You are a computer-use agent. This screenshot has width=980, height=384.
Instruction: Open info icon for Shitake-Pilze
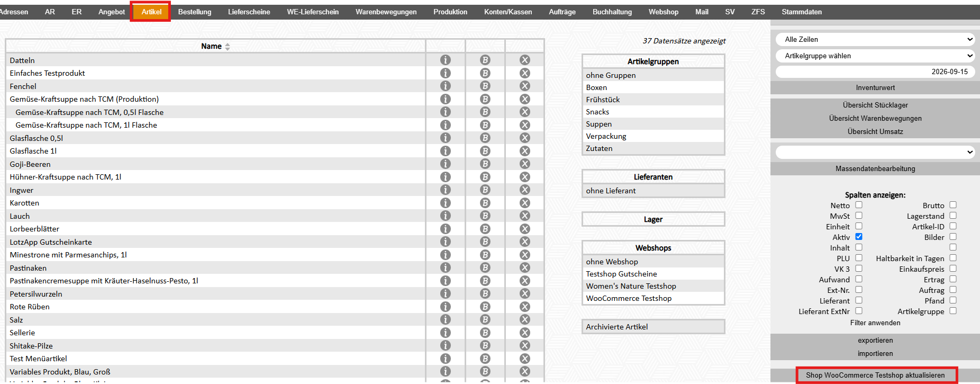[x=446, y=345]
